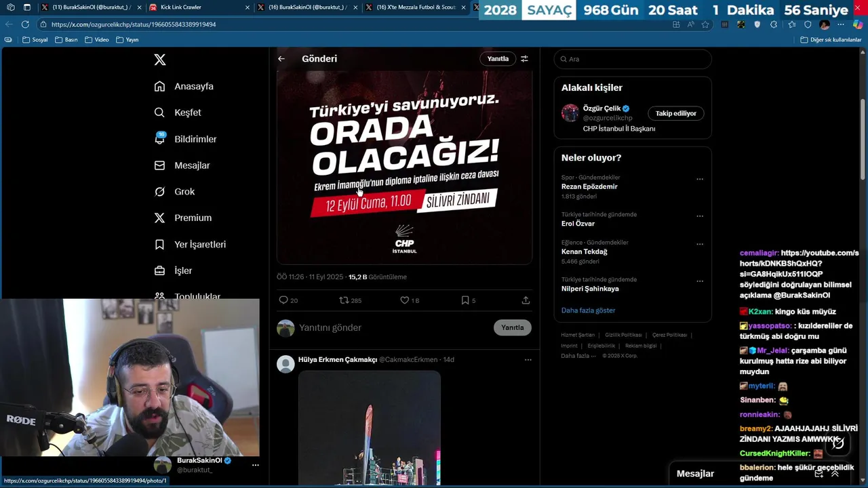Open Diğer sık kullanılanlar folder
This screenshot has height=488, width=868.
831,40
